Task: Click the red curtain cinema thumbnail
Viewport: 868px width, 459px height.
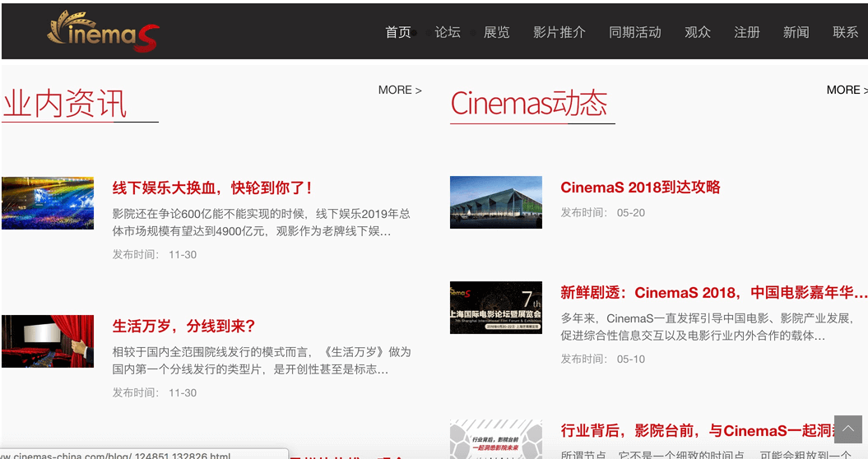Action: click(x=48, y=341)
